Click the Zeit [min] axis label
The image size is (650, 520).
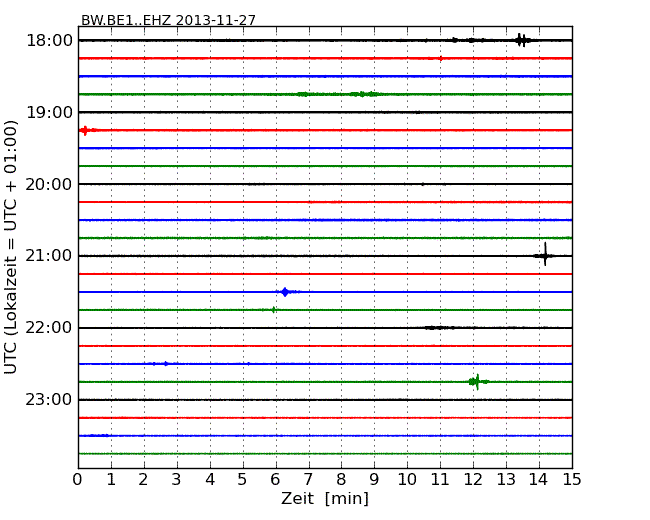point(325,499)
